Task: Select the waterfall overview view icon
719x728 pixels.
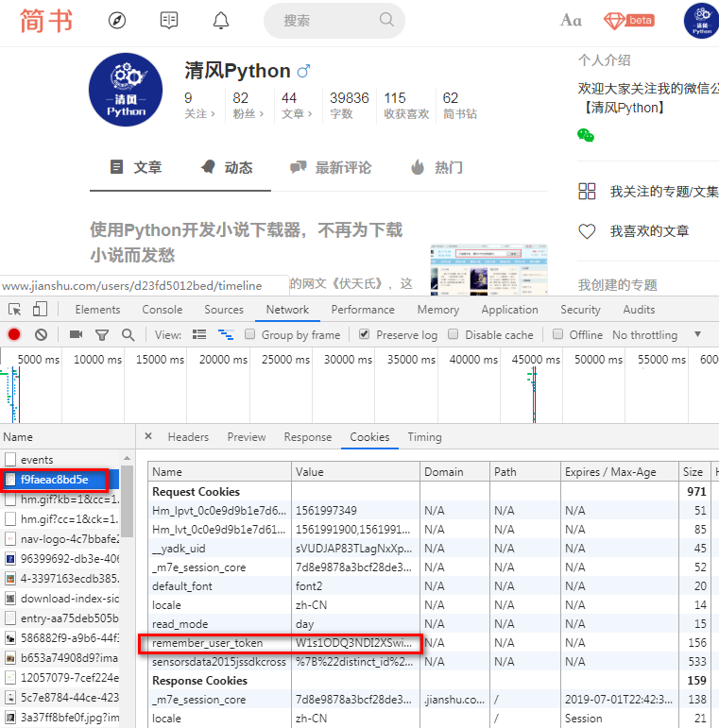Action: coord(226,335)
